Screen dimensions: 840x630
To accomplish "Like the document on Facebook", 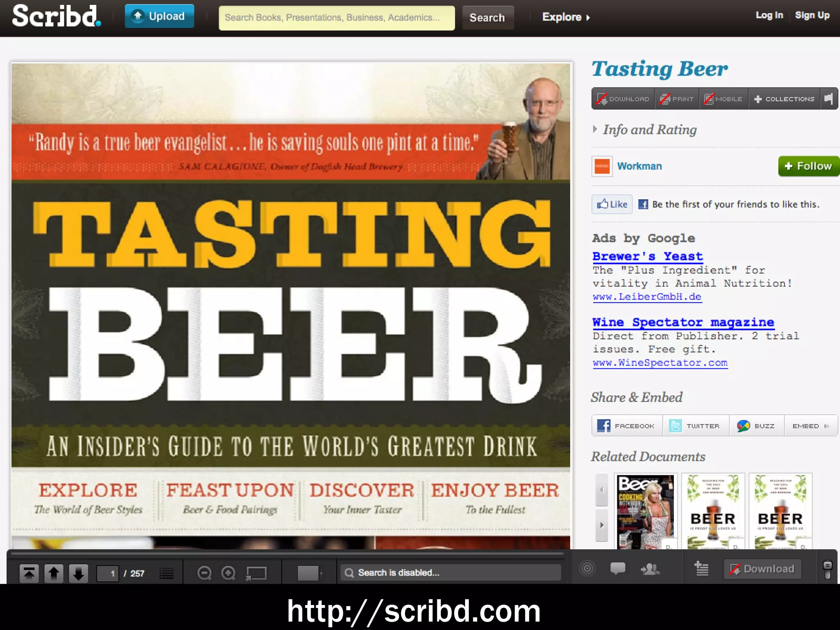I will pyautogui.click(x=612, y=204).
